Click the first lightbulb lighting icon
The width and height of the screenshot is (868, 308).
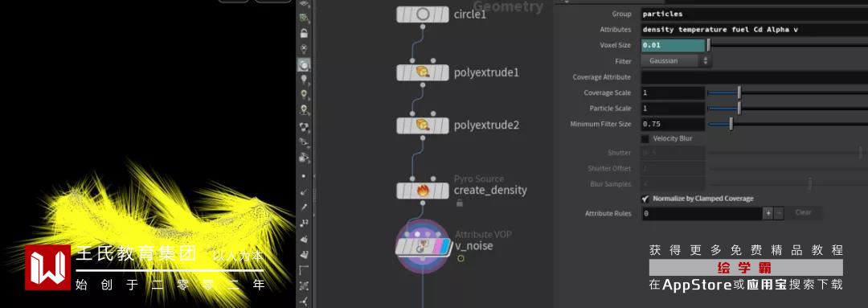point(304,80)
